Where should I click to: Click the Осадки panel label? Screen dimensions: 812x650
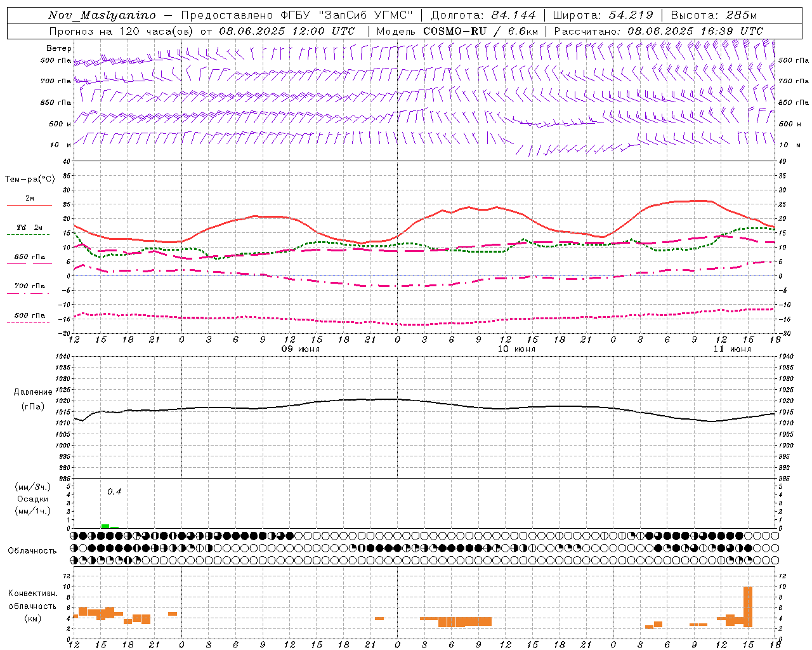(33, 499)
